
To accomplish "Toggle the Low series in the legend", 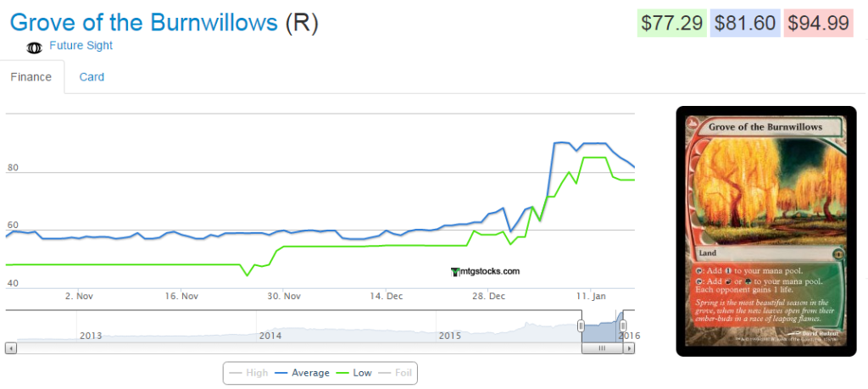I will pyautogui.click(x=353, y=373).
